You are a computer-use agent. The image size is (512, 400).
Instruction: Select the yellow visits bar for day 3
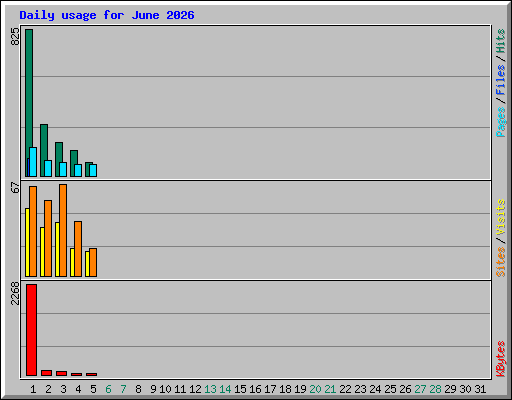(57, 249)
